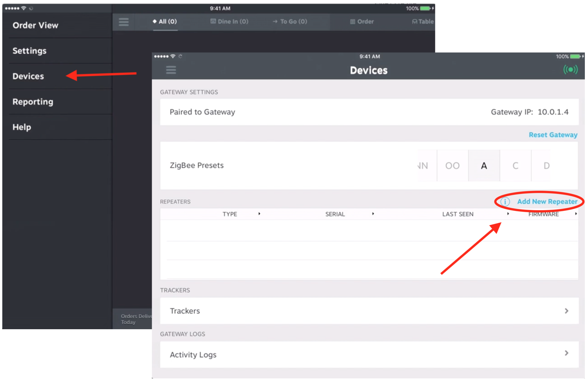Open Devices in the side menu

point(28,76)
